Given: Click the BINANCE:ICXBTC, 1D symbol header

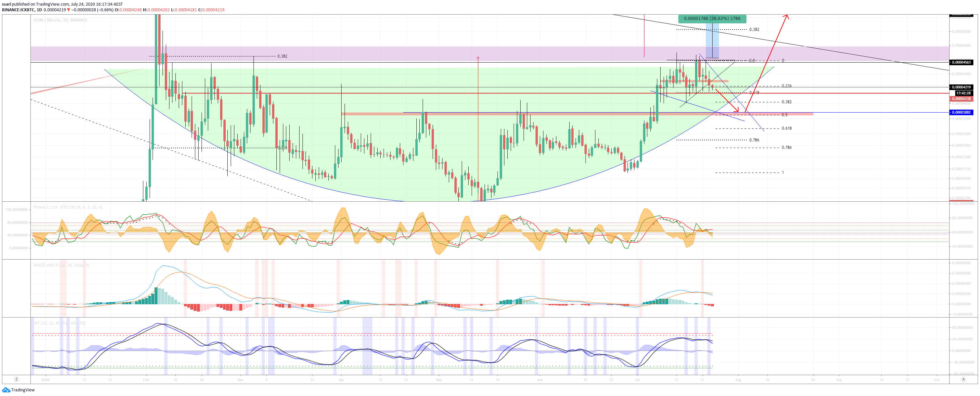Looking at the screenshot, I should [x=22, y=10].
